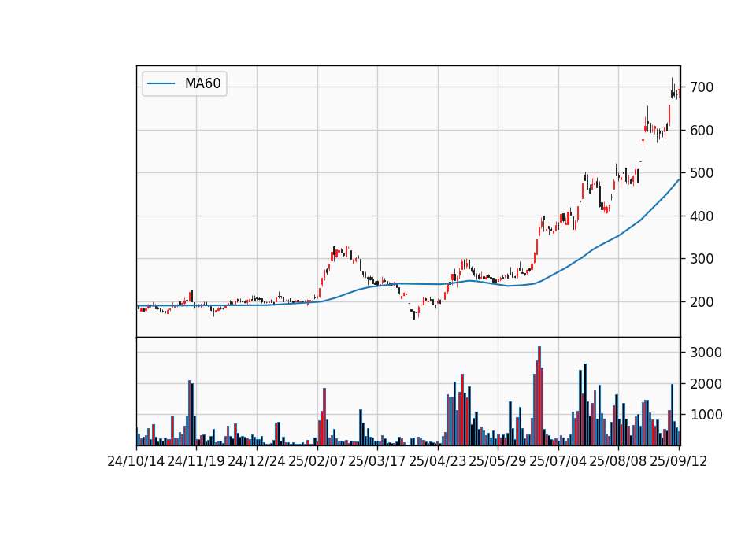Click the blue MA60 legend line sample

click(161, 84)
